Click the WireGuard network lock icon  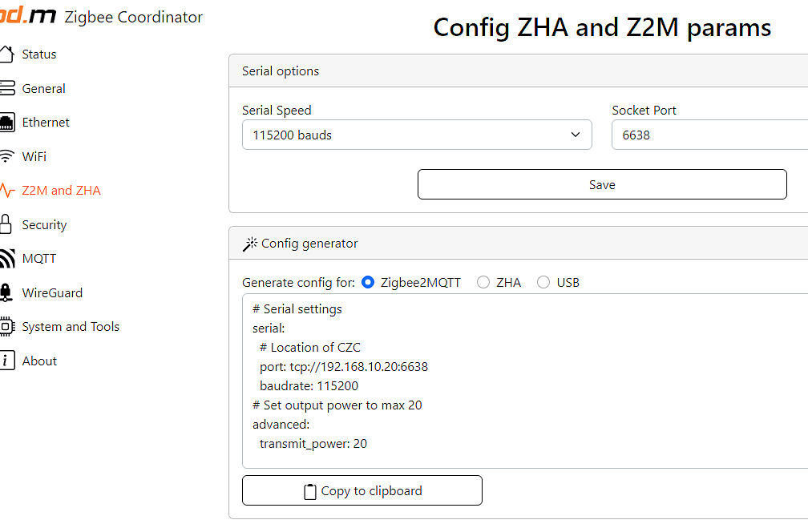point(6,292)
